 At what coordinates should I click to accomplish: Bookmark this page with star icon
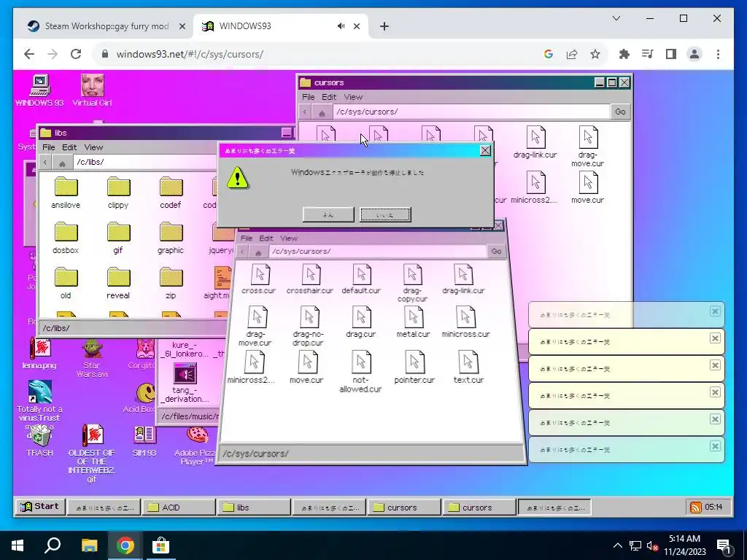[x=595, y=54]
